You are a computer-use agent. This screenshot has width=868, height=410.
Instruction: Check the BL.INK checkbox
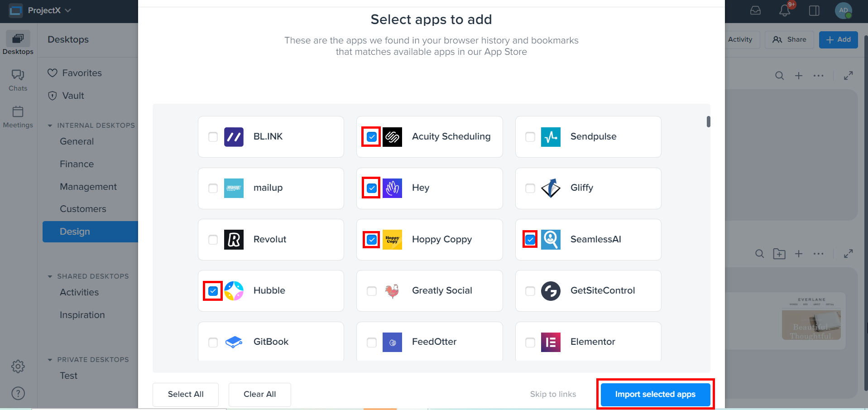click(212, 136)
